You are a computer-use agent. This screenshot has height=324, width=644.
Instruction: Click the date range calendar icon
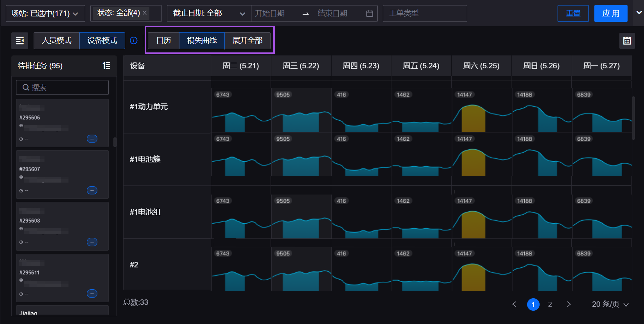pyautogui.click(x=370, y=13)
